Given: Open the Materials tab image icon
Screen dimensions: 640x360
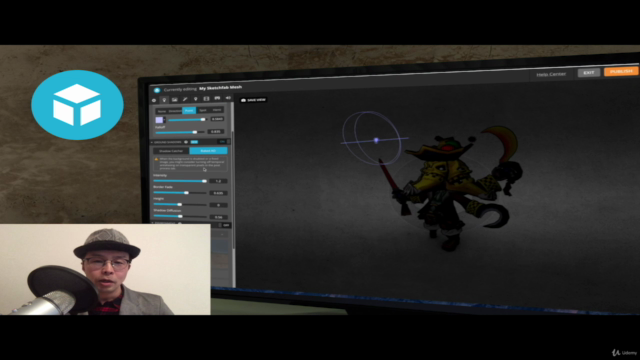Looking at the screenshot, I should [175, 99].
